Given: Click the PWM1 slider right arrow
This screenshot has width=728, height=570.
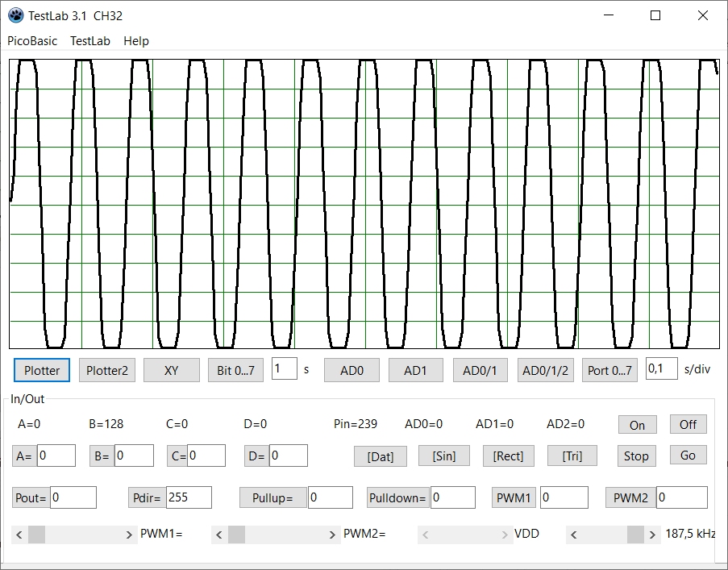Looking at the screenshot, I should (130, 535).
